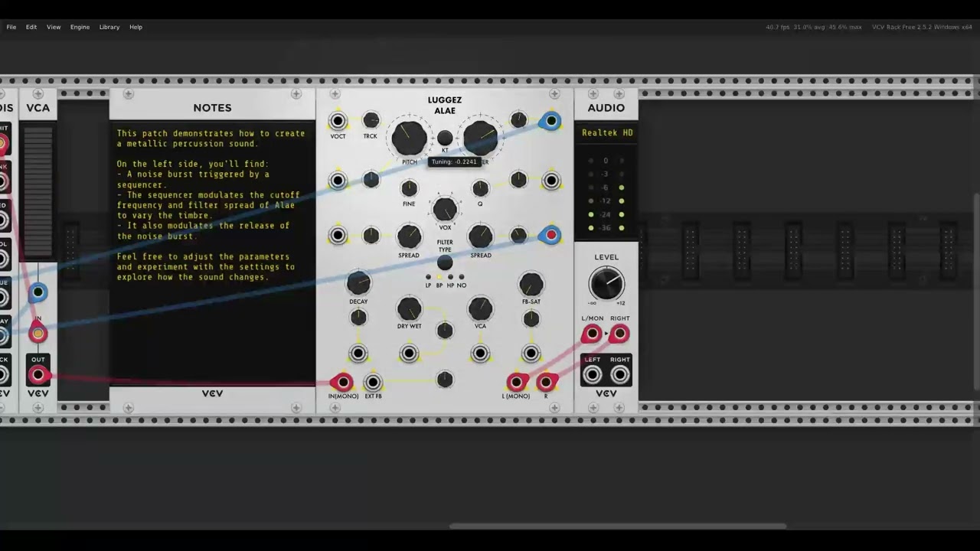Screen dimensions: 980x551
Task: Click the small knob between the IN(MONO)/EXT FB jacks and the L (MONO)/R jacks
Action: (445, 380)
